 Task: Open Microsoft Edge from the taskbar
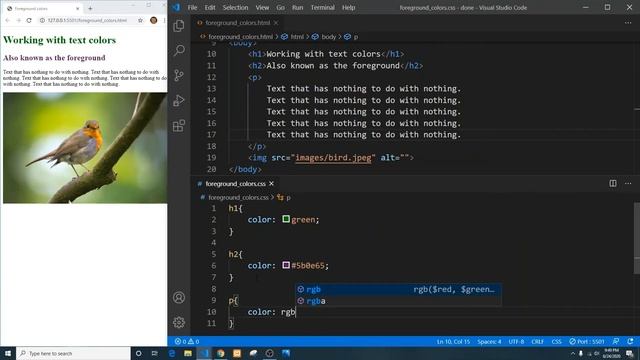(172, 353)
